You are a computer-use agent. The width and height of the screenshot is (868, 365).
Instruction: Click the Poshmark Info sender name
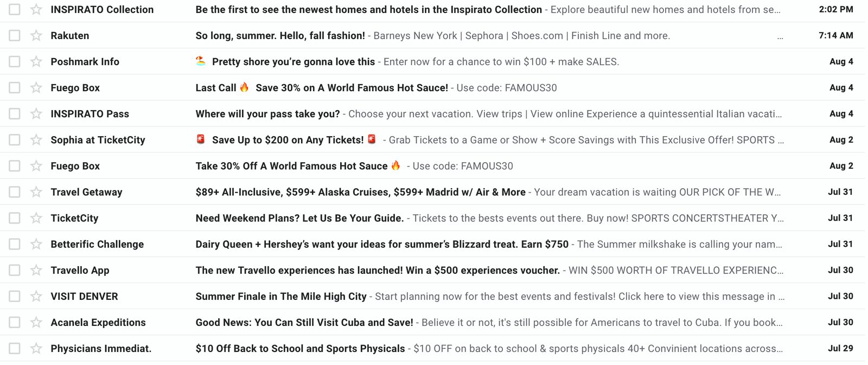(x=85, y=61)
